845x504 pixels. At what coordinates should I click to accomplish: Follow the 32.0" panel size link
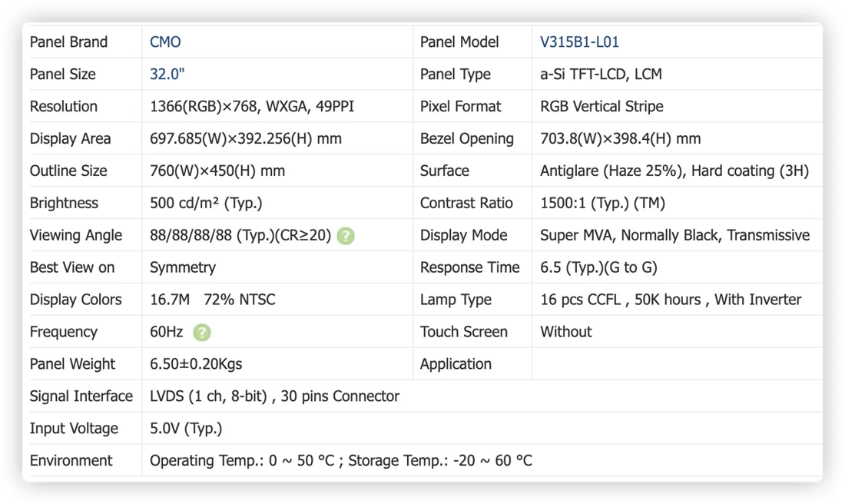[167, 74]
